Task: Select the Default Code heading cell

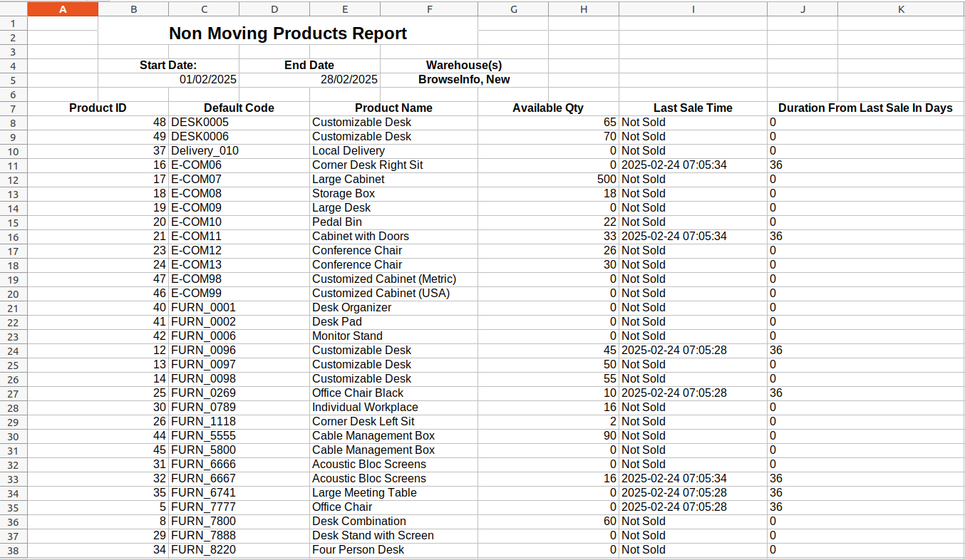Action: coord(239,108)
